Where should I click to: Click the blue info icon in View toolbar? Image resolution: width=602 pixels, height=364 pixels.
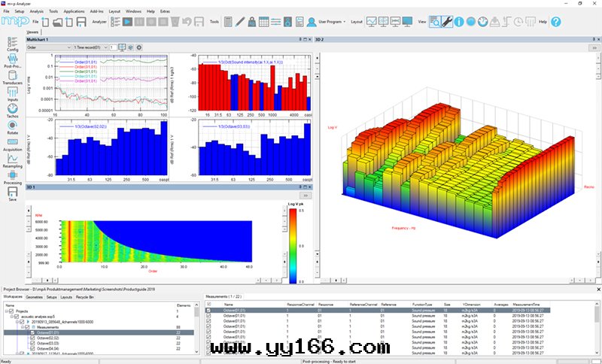(x=460, y=22)
